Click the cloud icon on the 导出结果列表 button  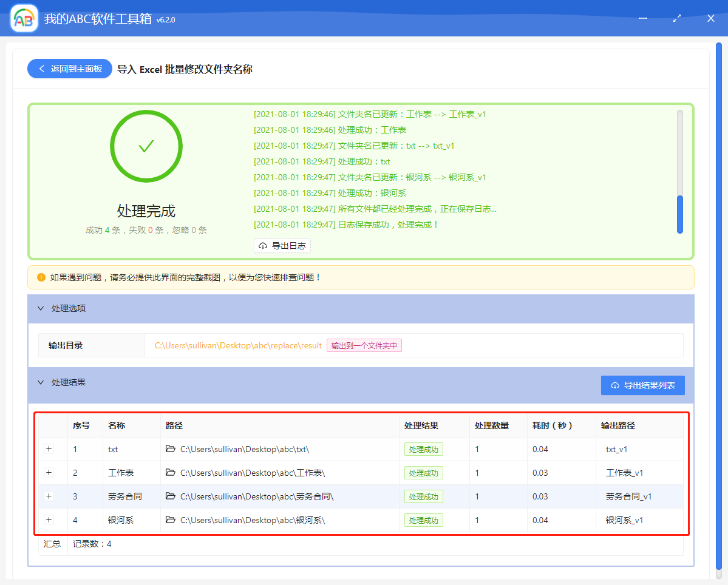tap(614, 385)
